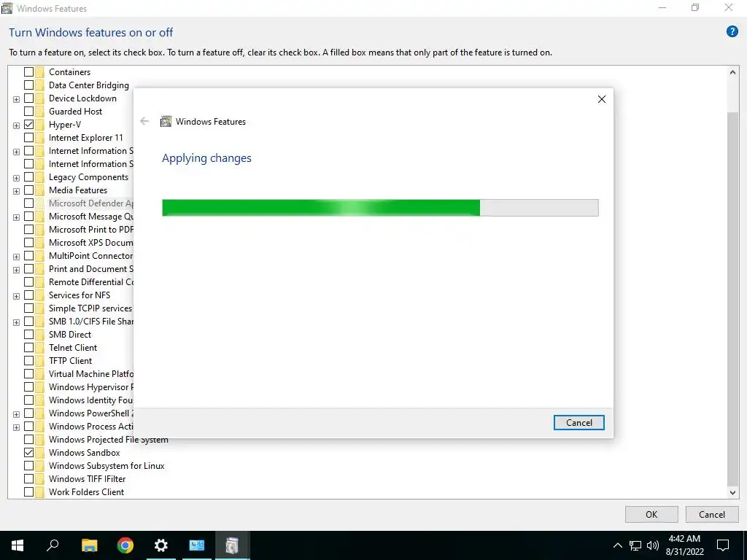Uncheck the Windows Sandbox checkbox

coord(28,453)
